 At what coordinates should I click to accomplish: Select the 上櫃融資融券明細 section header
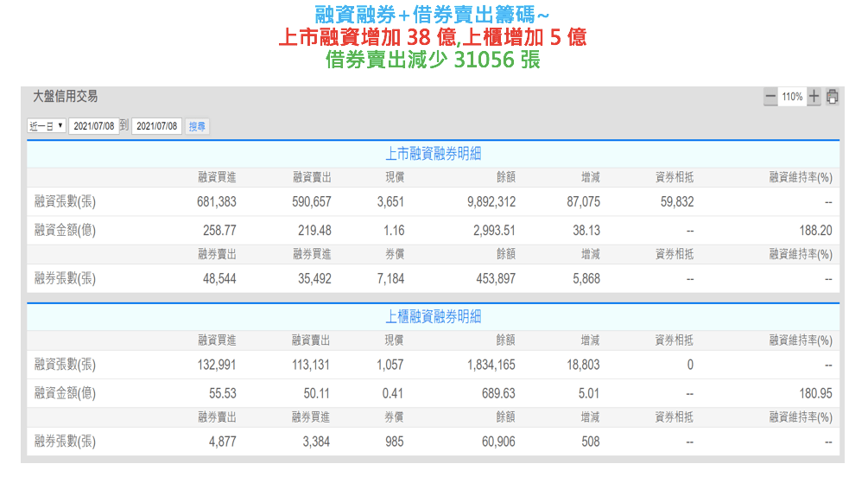click(433, 316)
